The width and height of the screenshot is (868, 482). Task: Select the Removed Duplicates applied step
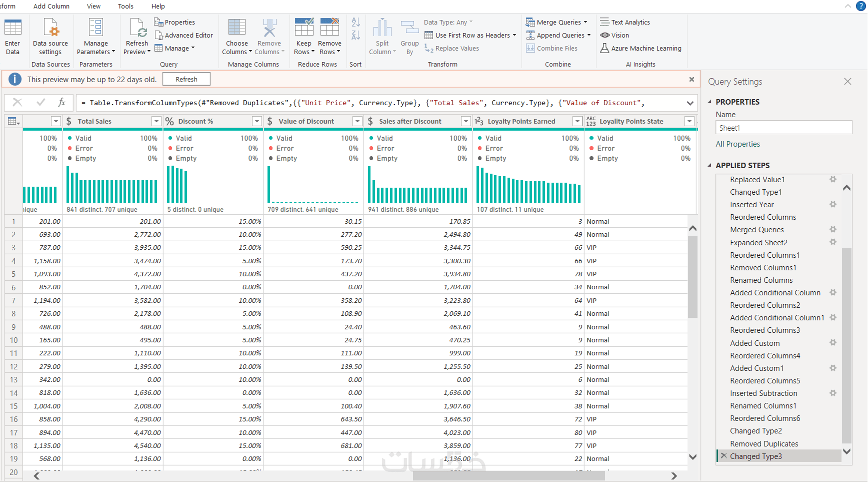tap(763, 444)
